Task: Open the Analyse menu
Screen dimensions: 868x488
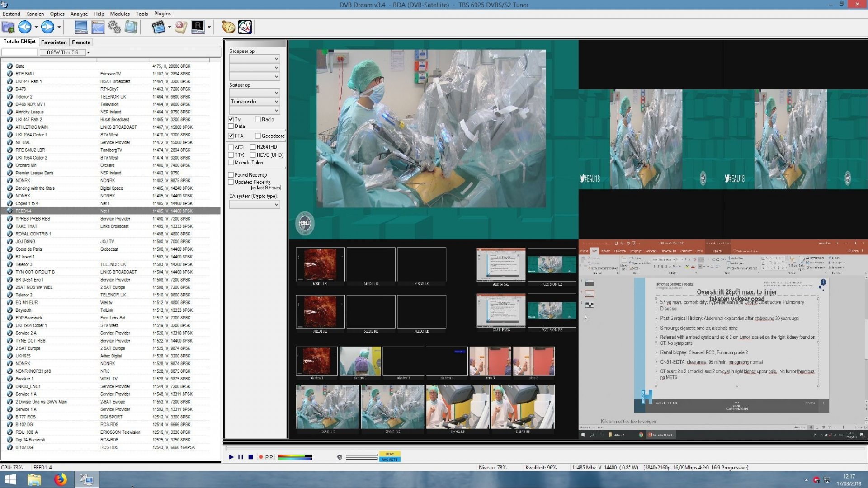Action: tap(79, 14)
